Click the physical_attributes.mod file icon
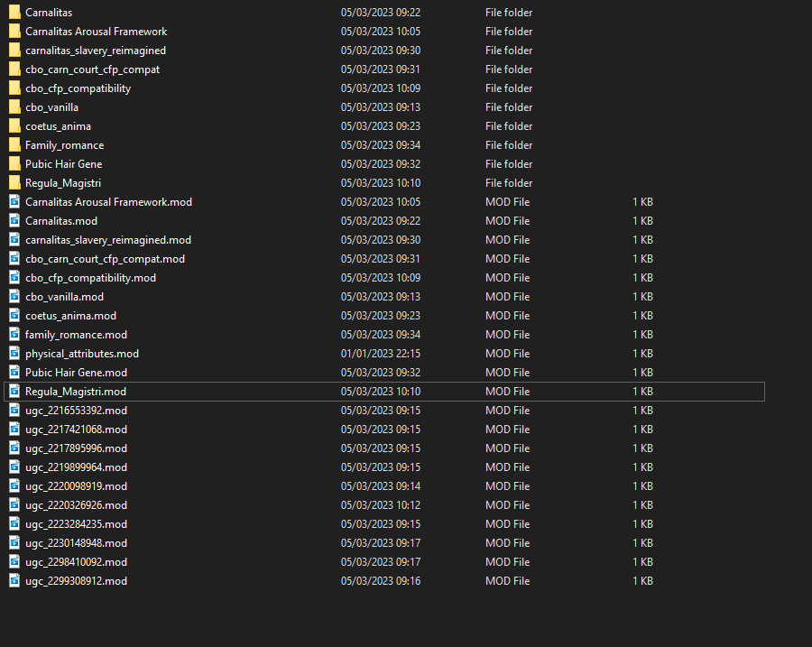The height and width of the screenshot is (647, 812). [x=14, y=353]
